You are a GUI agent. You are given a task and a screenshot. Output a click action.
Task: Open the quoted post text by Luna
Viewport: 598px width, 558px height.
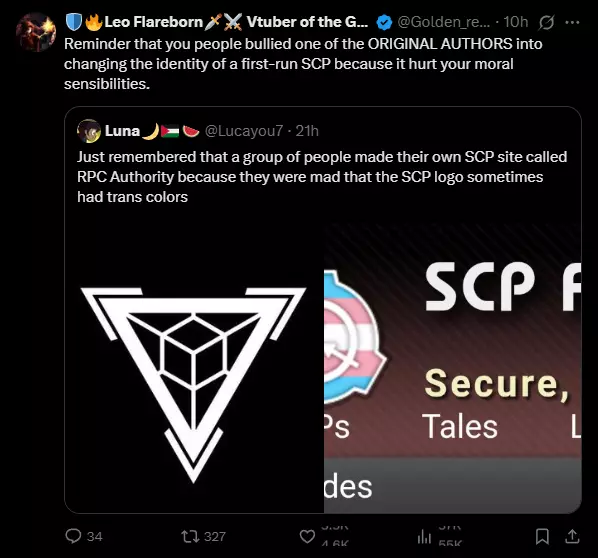(x=322, y=177)
